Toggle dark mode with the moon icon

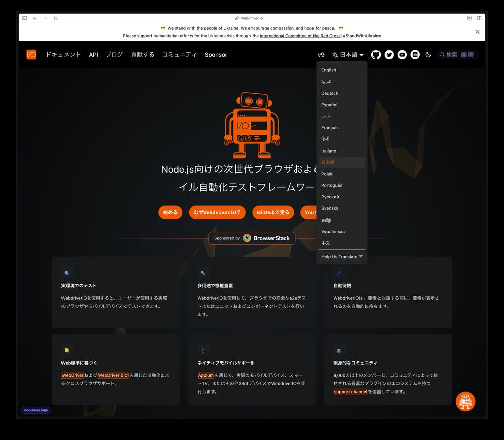428,55
